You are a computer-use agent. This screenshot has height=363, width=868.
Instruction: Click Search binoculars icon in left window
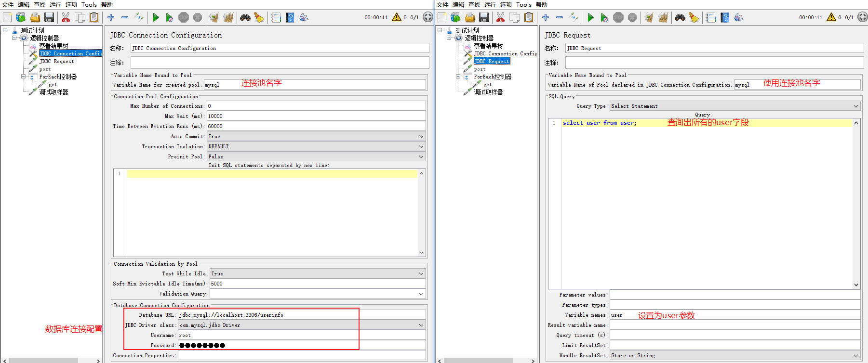[245, 17]
